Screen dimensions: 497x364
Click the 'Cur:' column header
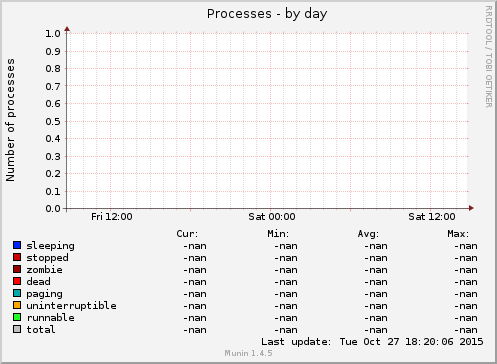(x=187, y=234)
